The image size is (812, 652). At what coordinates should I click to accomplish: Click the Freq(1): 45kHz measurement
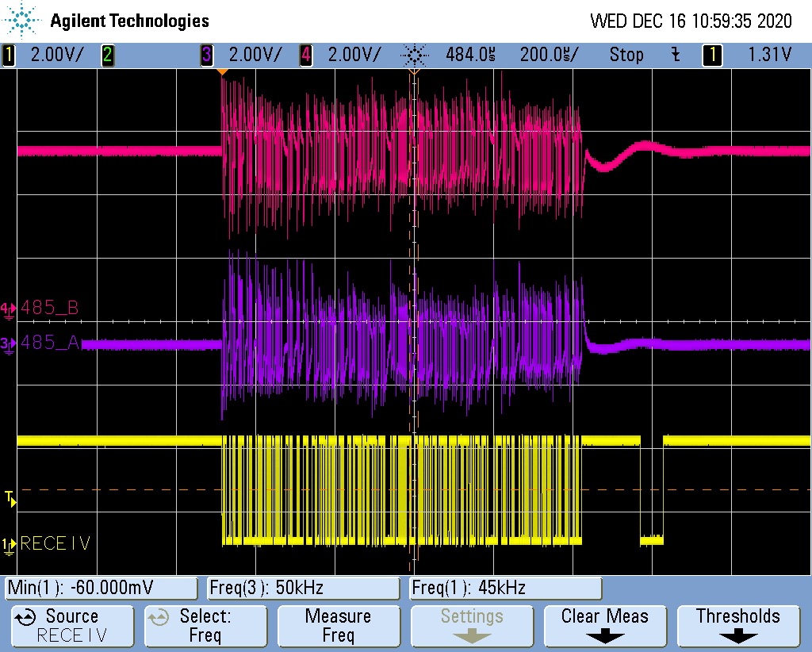click(x=505, y=588)
